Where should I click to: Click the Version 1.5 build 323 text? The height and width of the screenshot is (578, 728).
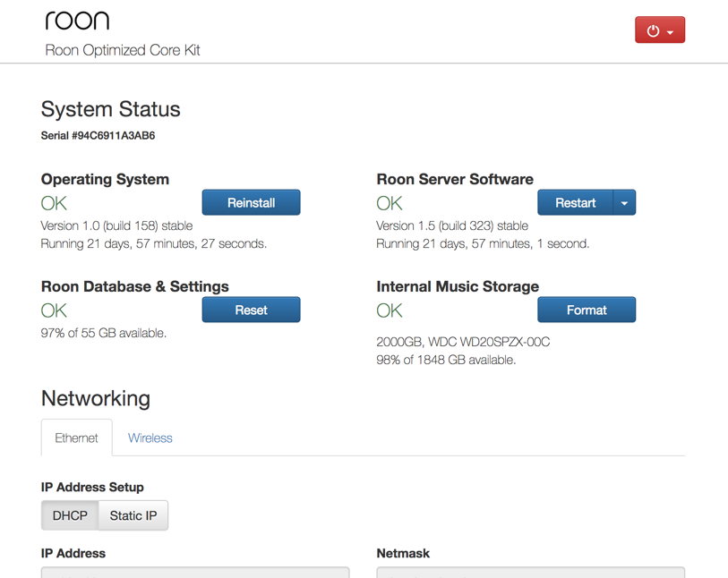[x=451, y=225]
